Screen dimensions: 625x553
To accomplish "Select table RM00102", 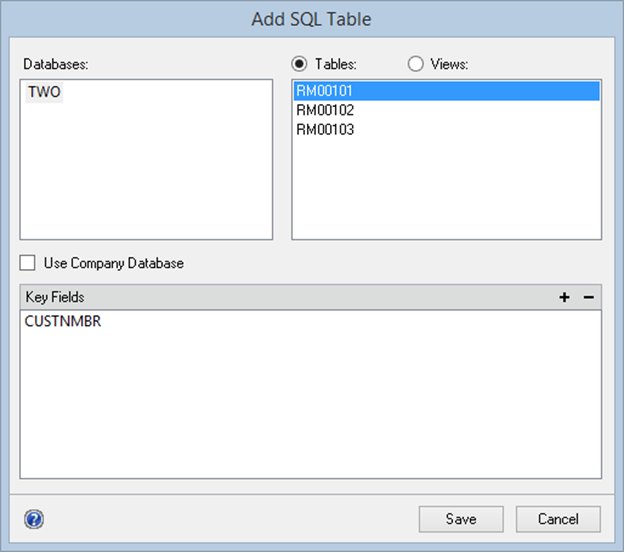I will (x=446, y=110).
